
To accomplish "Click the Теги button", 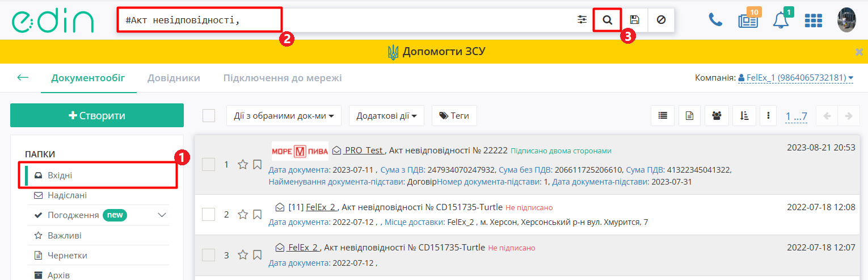I will click(454, 115).
